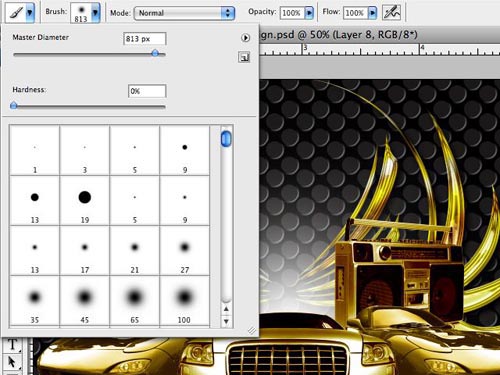
Task: Expand the Opacity slider arrow
Action: (x=309, y=13)
